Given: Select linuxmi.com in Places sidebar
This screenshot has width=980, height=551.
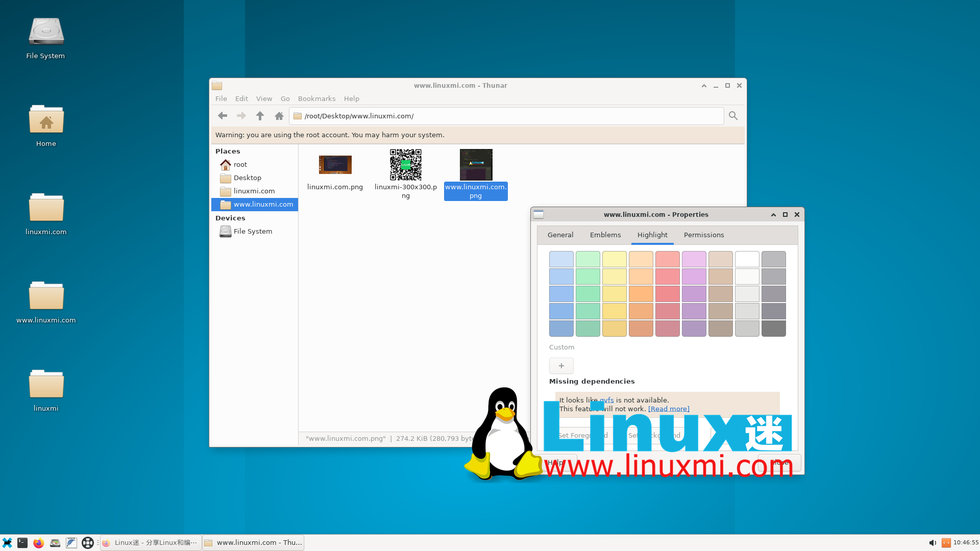Looking at the screenshot, I should click(255, 191).
